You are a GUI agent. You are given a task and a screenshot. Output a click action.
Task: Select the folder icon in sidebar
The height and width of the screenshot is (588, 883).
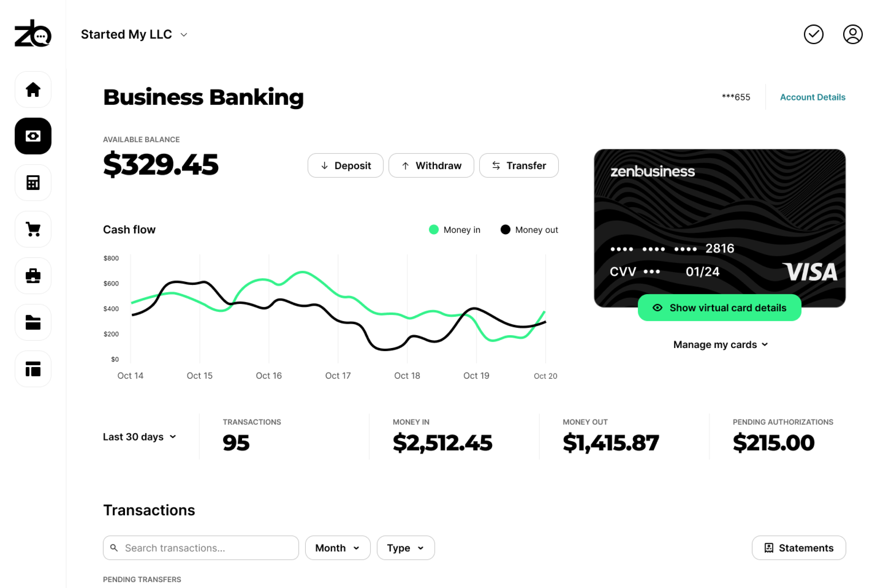[x=34, y=322]
